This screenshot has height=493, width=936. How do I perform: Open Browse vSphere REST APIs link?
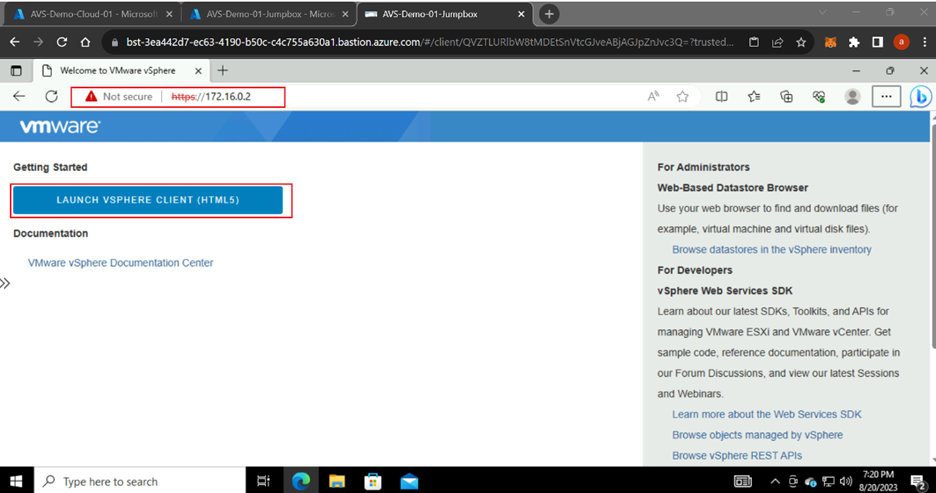point(737,455)
